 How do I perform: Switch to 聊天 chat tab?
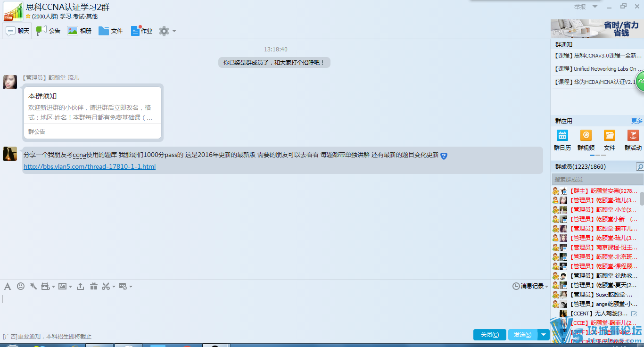[x=17, y=31]
